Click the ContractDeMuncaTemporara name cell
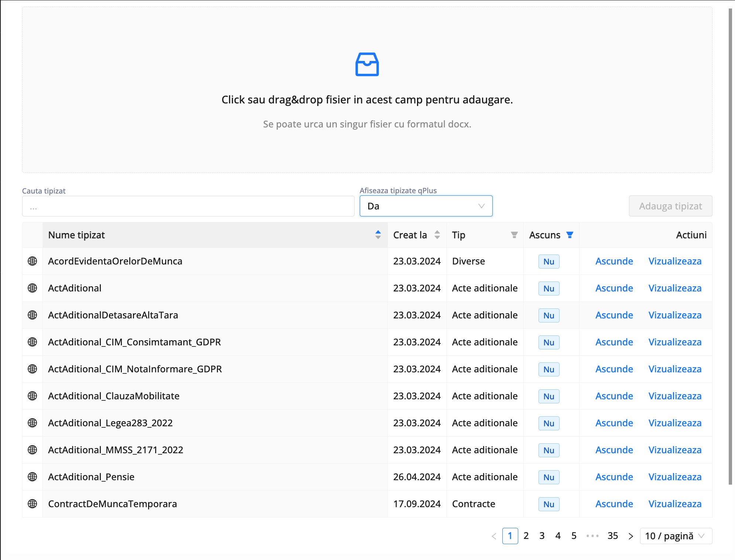Viewport: 735px width, 560px height. 215,504
